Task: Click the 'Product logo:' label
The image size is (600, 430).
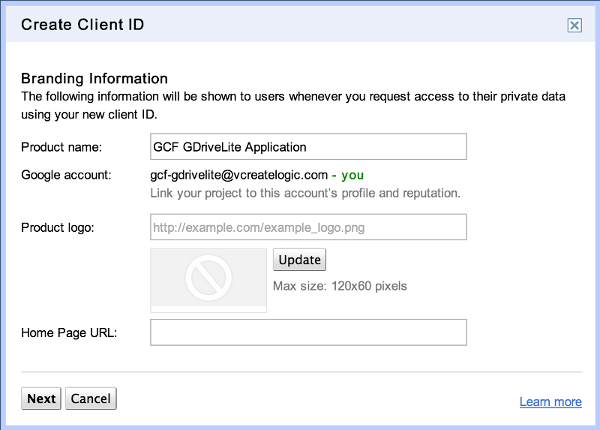Action: pos(58,228)
